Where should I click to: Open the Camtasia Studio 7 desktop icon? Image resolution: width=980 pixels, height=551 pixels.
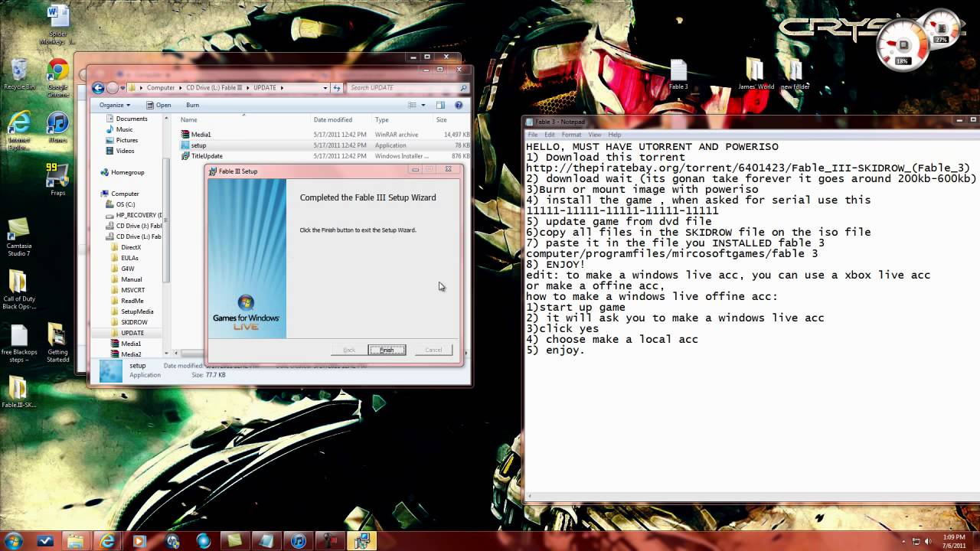tap(19, 237)
